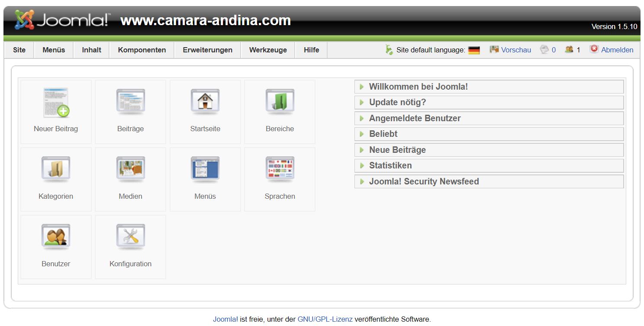Expand the Joomla! Security Newsfeed panel
The height and width of the screenshot is (326, 644).
point(489,181)
